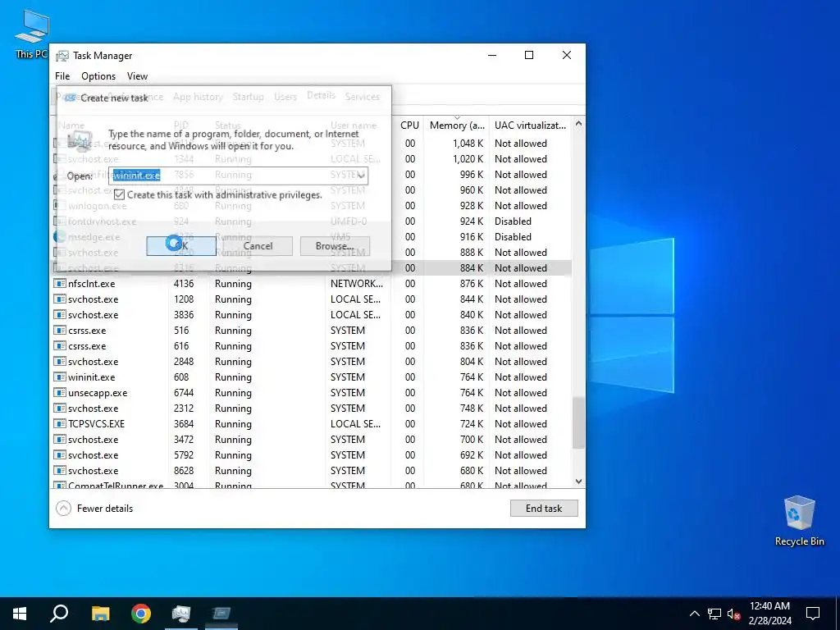
Task: Sort by the CPU column header
Action: coord(409,125)
